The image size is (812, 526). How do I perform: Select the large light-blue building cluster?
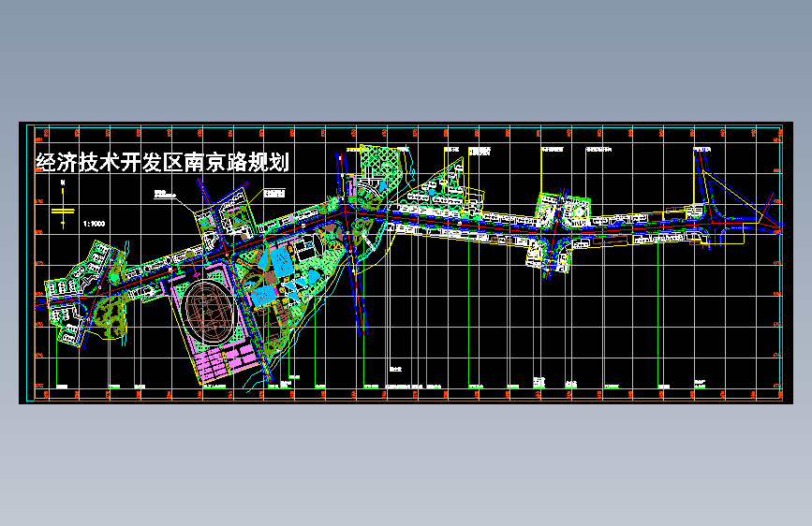280,261
